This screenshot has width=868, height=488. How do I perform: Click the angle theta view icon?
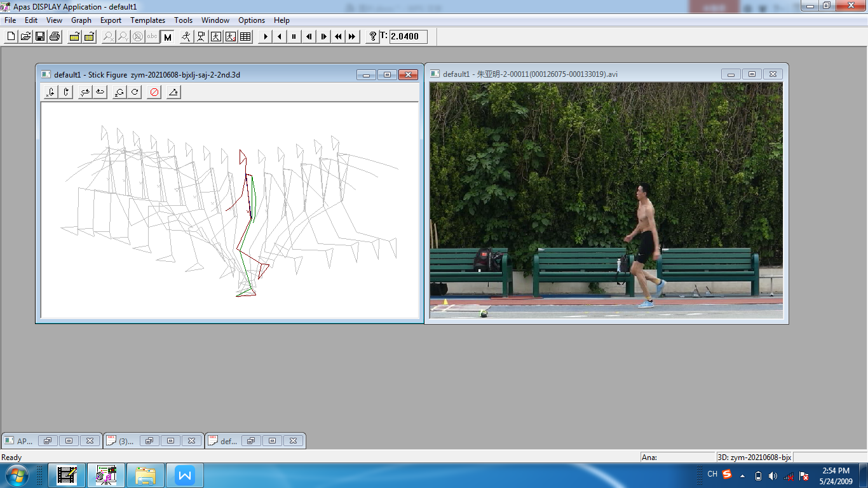pos(173,93)
